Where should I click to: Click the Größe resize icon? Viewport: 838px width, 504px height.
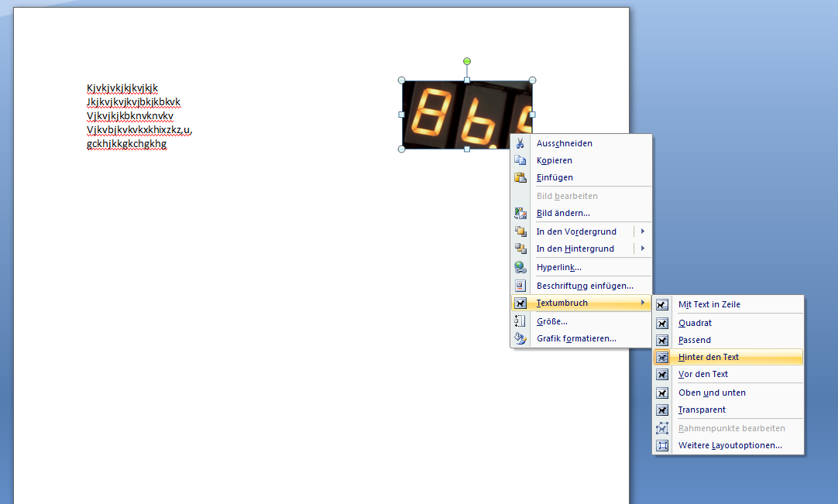point(520,321)
